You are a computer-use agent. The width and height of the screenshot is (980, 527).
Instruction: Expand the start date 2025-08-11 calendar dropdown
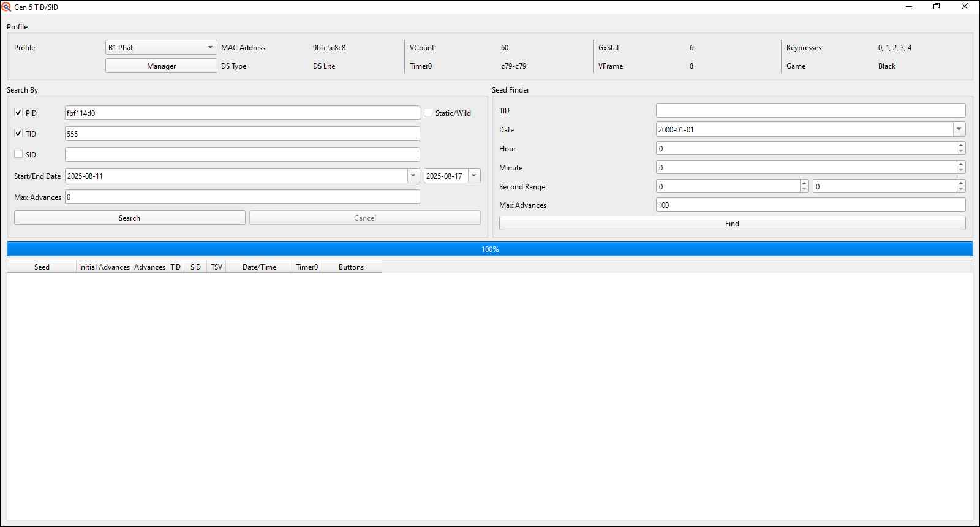click(x=413, y=176)
